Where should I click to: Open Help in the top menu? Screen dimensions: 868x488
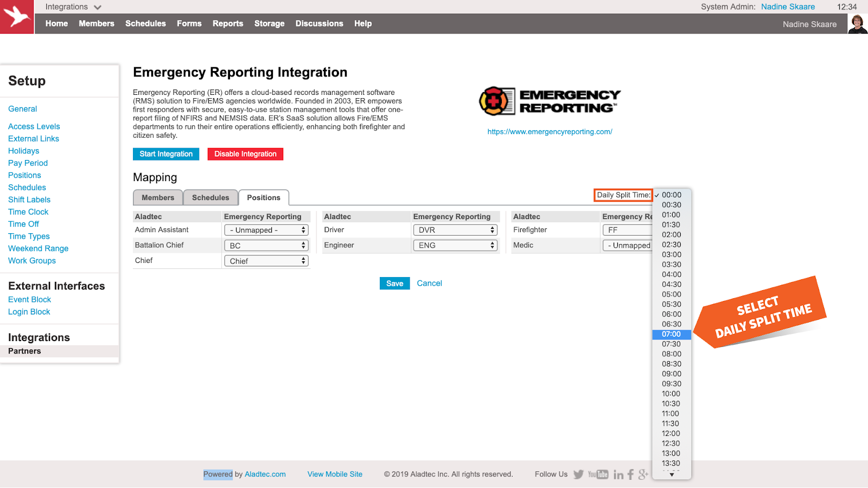[363, 24]
